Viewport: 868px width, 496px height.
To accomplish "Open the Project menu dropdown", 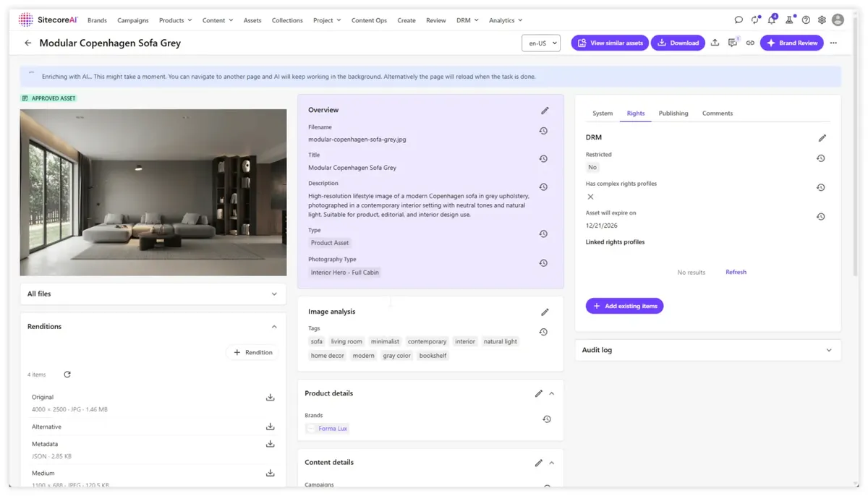I will 327,20.
